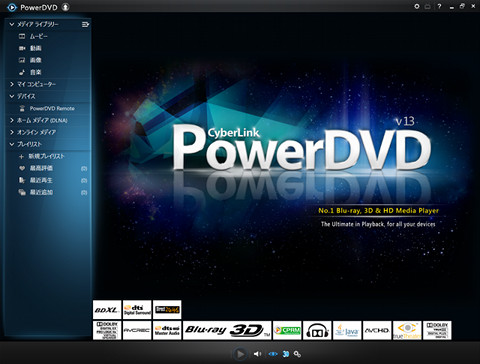This screenshot has width=480, height=364.
Task: Click the music note icon beside 音楽
Action: pyautogui.click(x=22, y=72)
